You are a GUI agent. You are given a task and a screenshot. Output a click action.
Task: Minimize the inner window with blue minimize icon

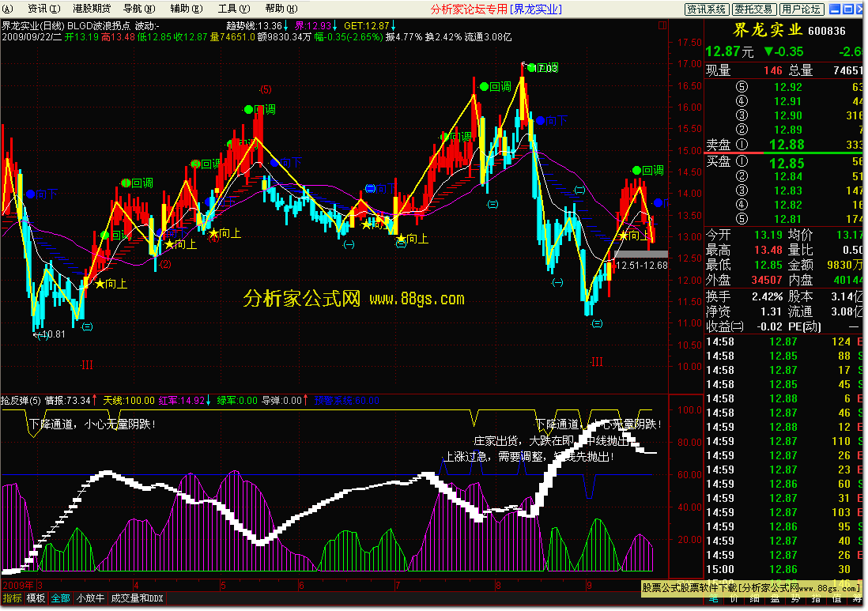834,9
